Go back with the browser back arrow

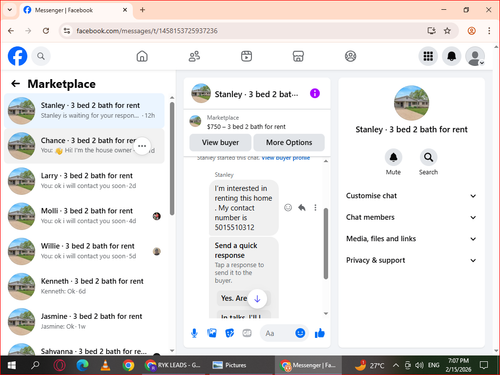click(11, 31)
